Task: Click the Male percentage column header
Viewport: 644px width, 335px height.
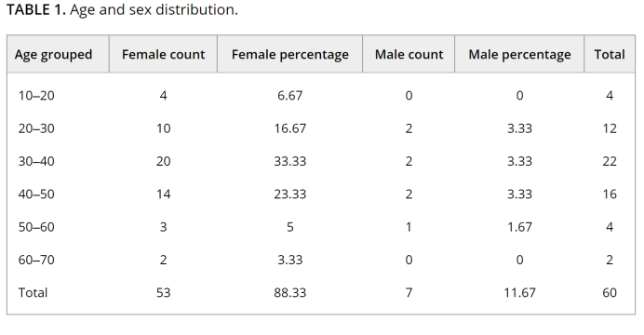Action: coord(519,55)
